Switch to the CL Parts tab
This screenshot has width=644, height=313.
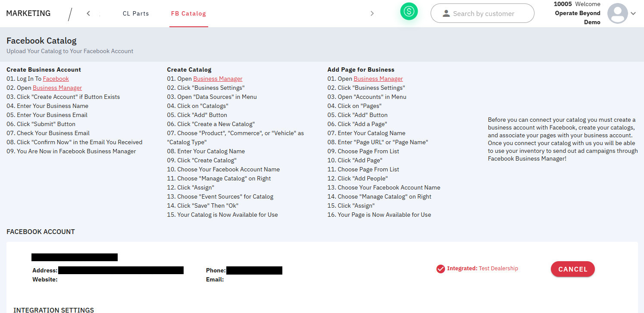pos(136,13)
